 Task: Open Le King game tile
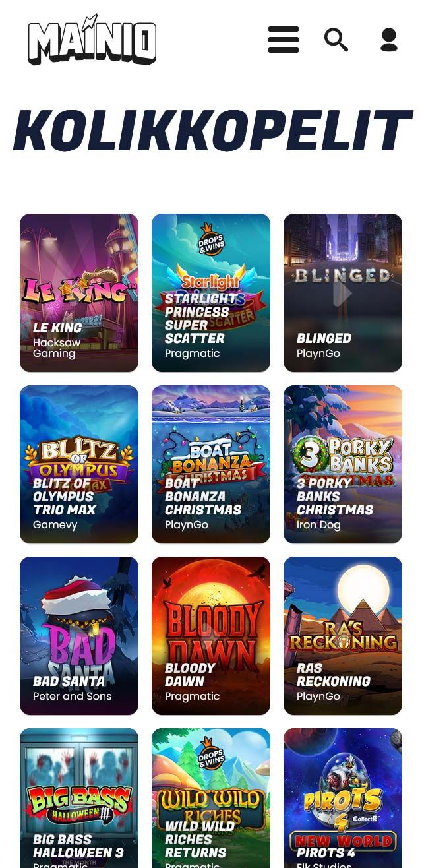(79, 293)
